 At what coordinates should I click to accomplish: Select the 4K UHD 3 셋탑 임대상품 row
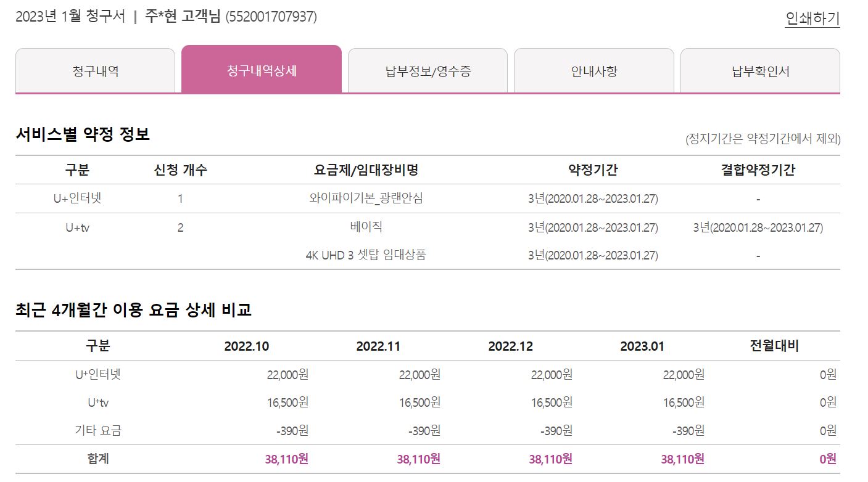click(366, 255)
